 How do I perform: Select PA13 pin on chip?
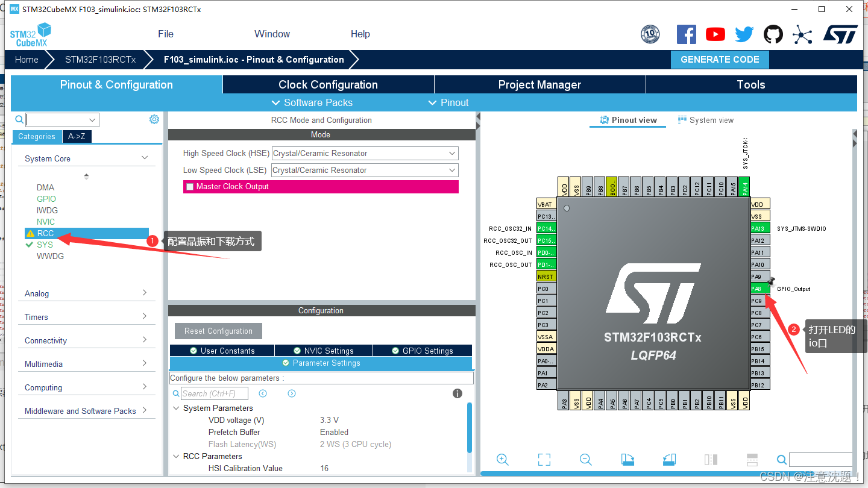pyautogui.click(x=760, y=228)
